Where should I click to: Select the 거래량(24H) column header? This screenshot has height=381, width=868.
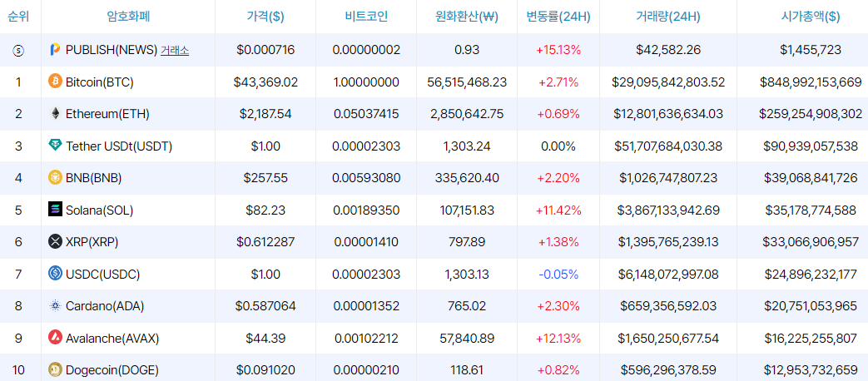pos(668,17)
